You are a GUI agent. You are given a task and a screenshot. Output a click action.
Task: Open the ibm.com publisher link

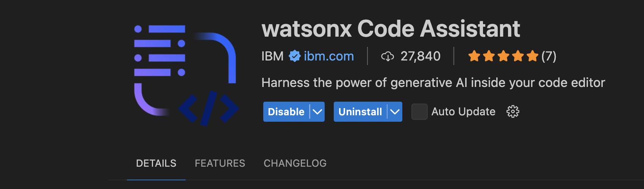coord(329,56)
